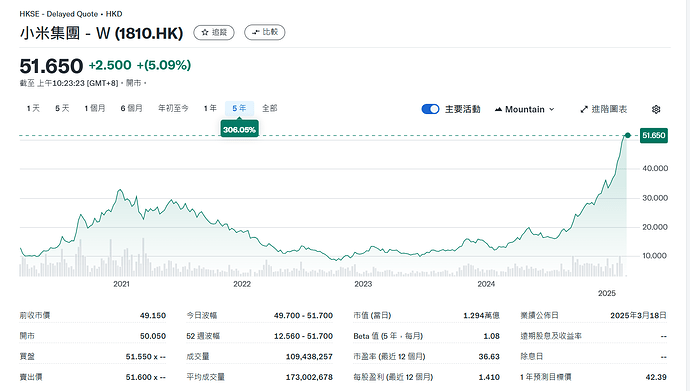
Task: Click the Beta 值 value 1.08
Action: [492, 336]
